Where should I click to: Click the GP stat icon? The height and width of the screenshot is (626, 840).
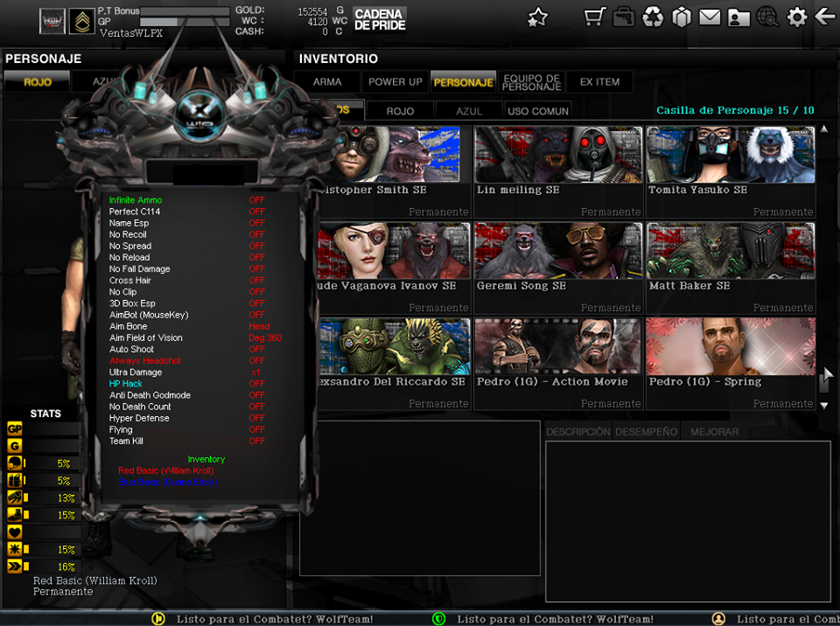coord(15,428)
